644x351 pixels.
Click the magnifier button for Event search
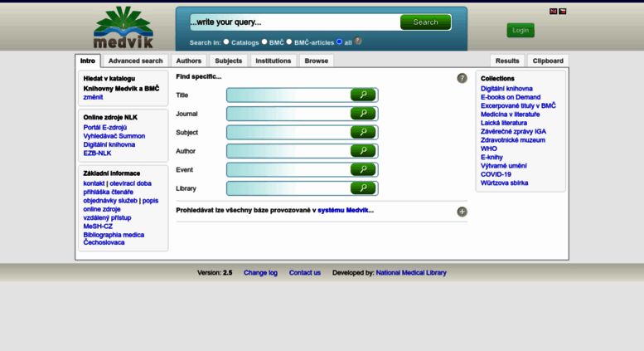click(363, 169)
